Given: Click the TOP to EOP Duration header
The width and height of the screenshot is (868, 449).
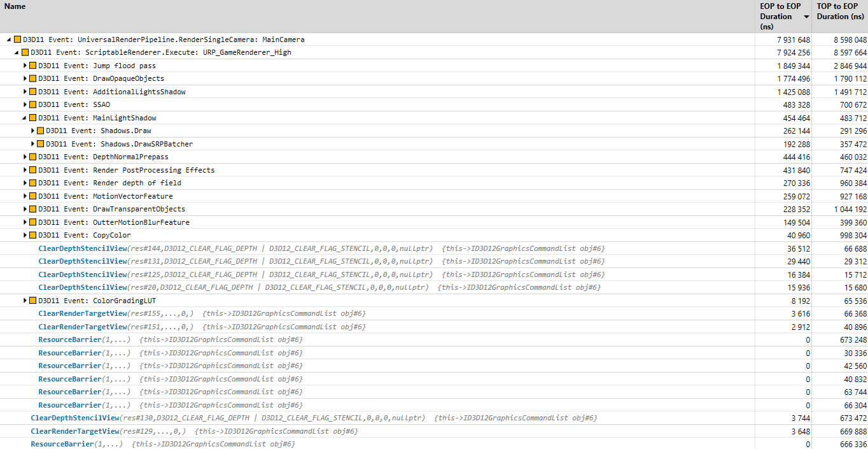Looking at the screenshot, I should point(841,11).
